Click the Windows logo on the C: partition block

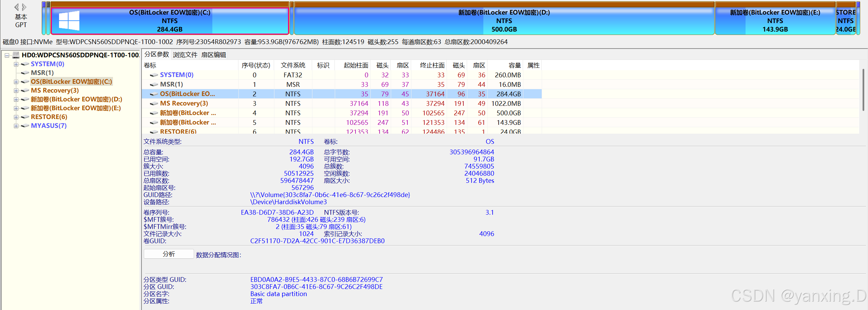click(70, 20)
